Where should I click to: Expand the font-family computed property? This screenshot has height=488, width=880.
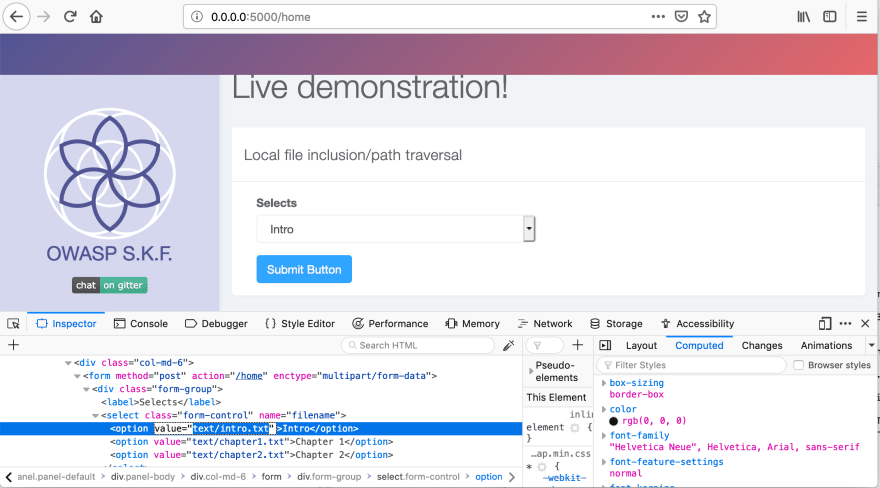pos(604,435)
